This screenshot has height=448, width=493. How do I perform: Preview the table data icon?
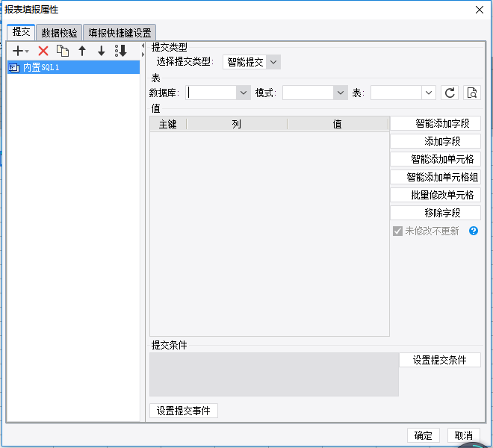coord(472,93)
